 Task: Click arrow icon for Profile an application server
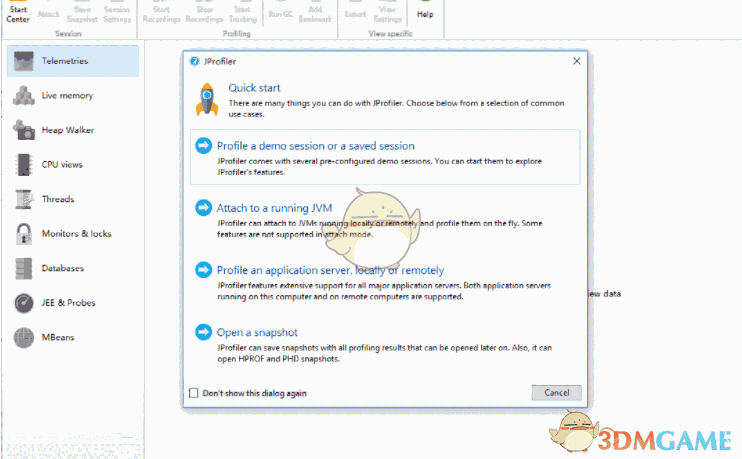tap(203, 270)
